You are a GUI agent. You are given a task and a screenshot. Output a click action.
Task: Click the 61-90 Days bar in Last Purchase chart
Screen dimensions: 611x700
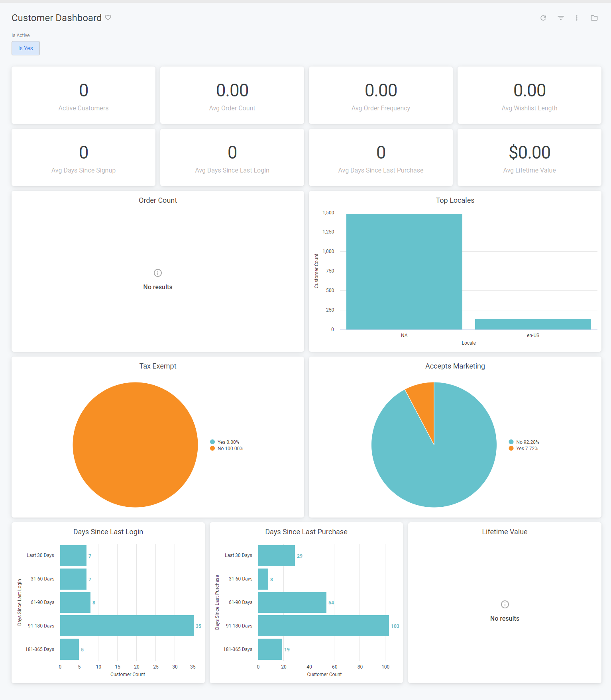292,602
